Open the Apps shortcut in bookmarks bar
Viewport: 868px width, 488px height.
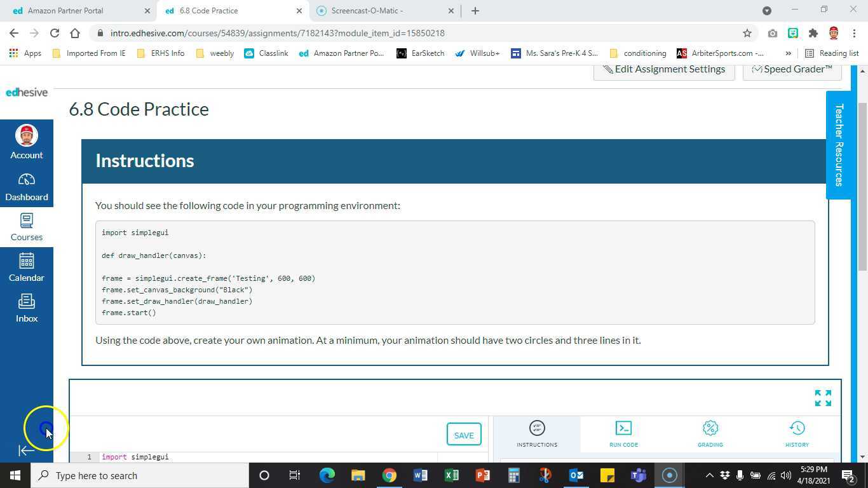(25, 53)
